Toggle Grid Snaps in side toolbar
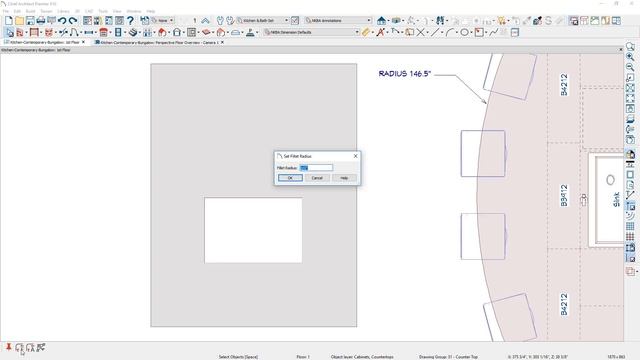 pos(630,226)
